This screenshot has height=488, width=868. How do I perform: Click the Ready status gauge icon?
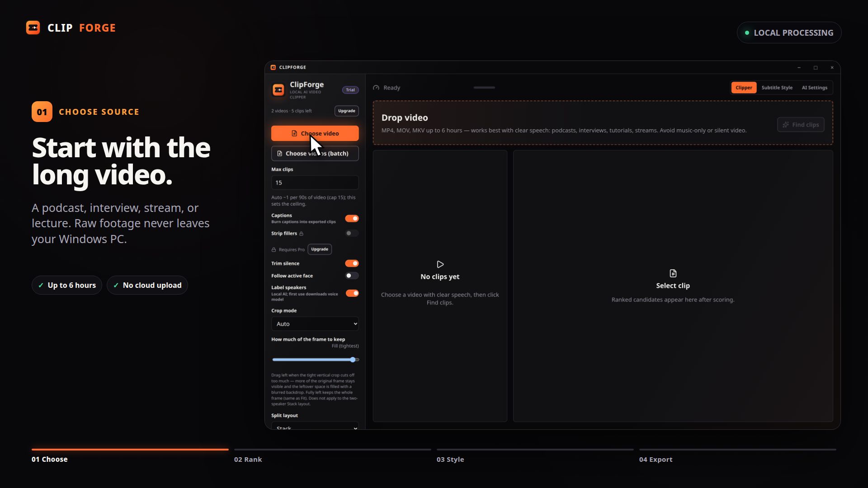tap(376, 88)
